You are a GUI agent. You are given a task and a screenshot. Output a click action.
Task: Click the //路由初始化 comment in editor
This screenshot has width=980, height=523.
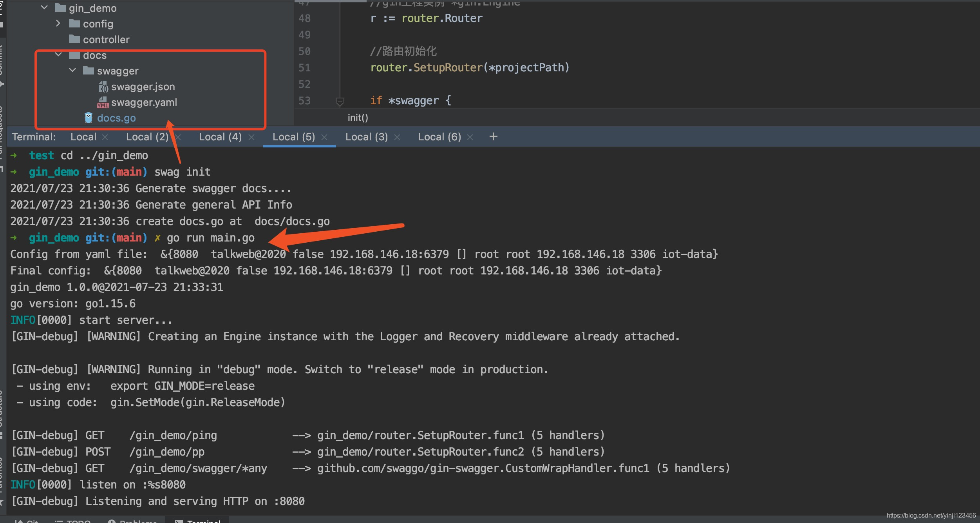point(403,51)
